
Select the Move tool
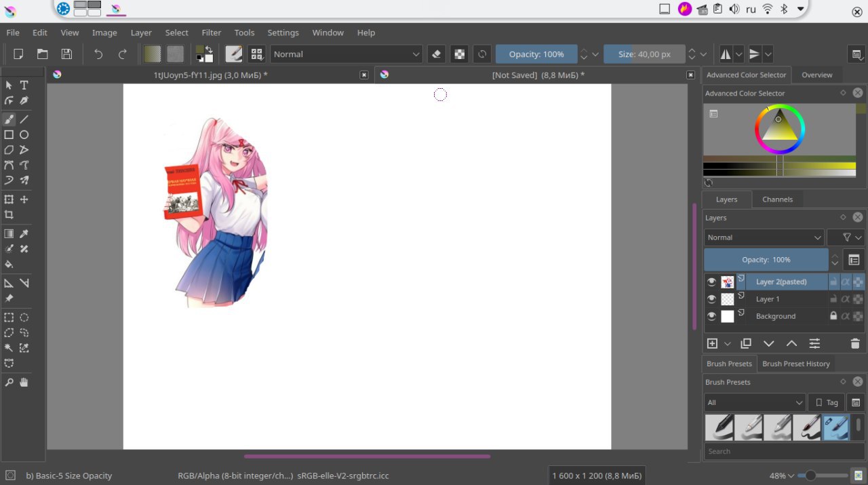[x=24, y=199]
